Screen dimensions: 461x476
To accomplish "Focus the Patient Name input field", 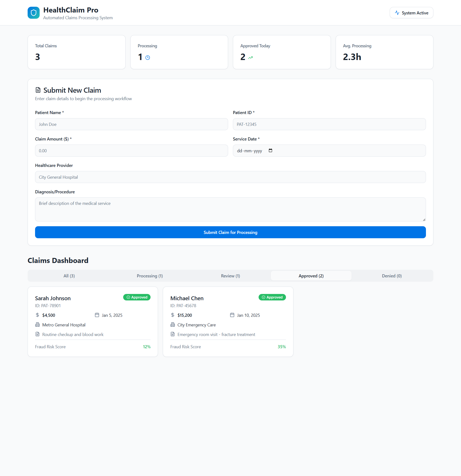I will [x=131, y=124].
